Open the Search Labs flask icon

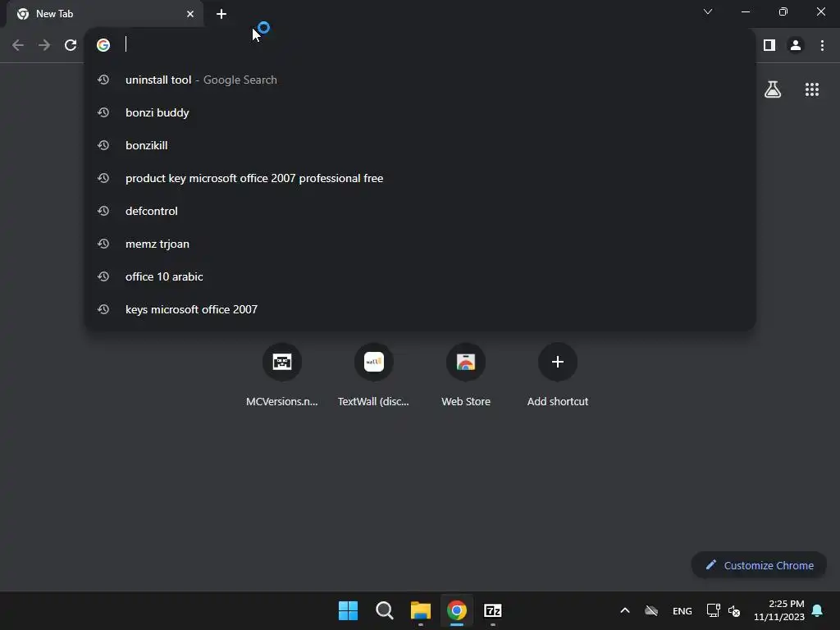pos(773,89)
